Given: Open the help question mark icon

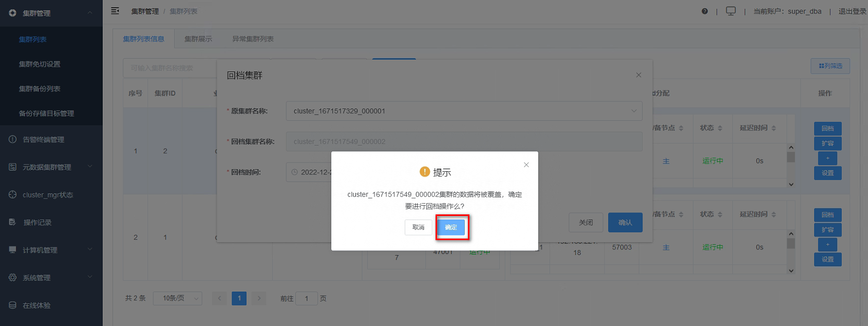Looking at the screenshot, I should coord(705,11).
